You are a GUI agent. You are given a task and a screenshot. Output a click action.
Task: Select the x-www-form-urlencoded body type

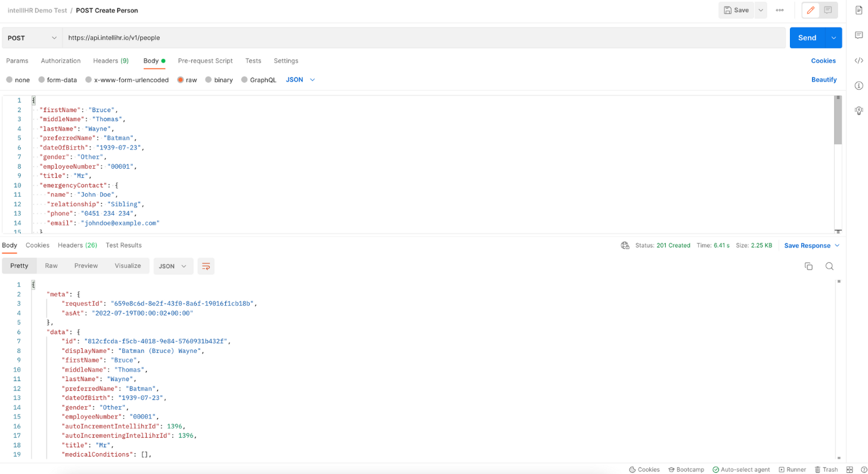pos(127,80)
